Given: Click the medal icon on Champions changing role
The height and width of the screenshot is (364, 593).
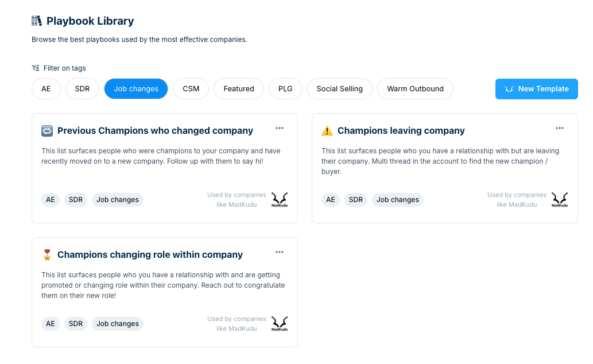Looking at the screenshot, I should click(47, 255).
